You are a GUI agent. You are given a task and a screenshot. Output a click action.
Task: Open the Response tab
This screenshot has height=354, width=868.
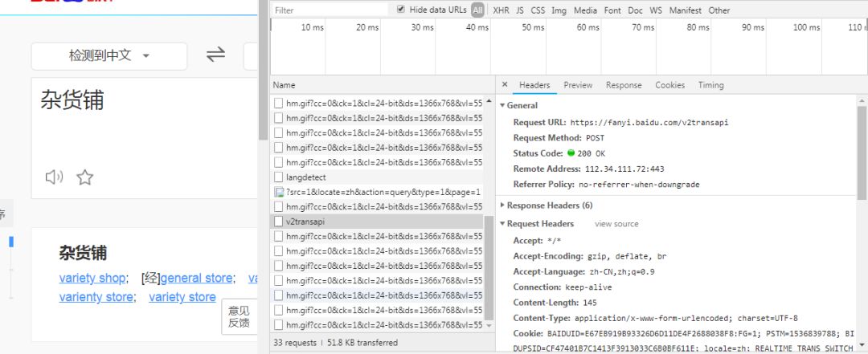(x=624, y=85)
